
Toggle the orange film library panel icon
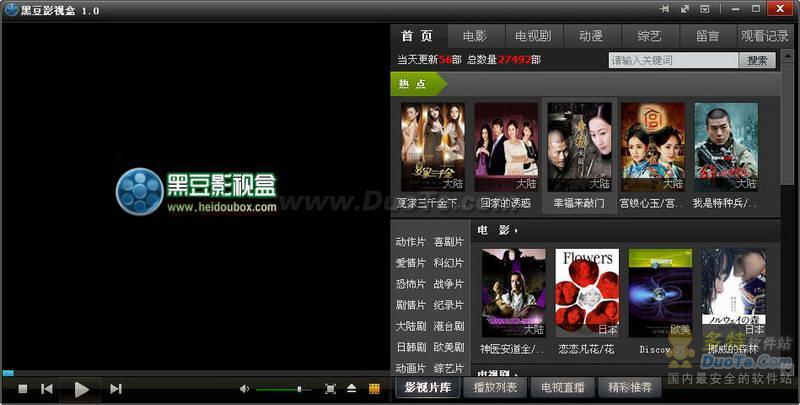[374, 388]
